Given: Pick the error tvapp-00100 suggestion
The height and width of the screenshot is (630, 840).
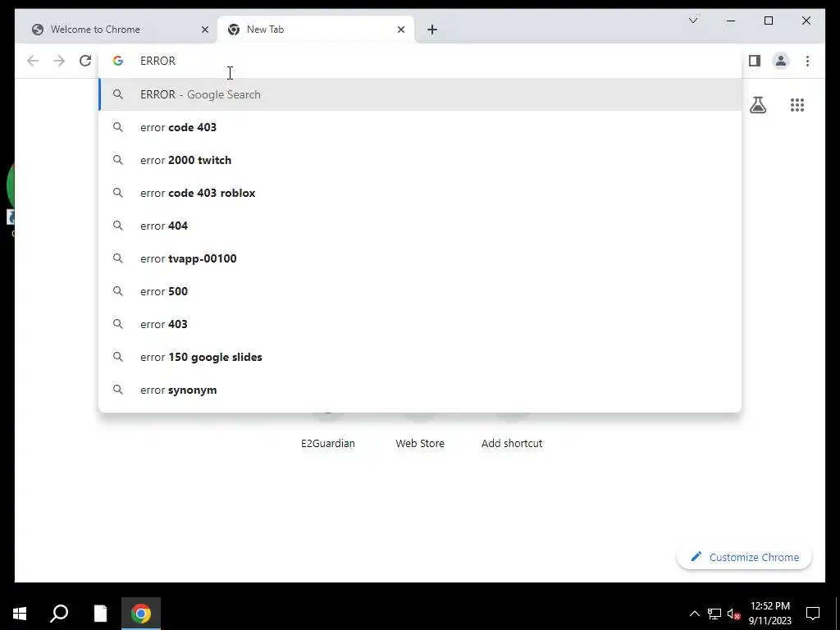Looking at the screenshot, I should [x=420, y=258].
